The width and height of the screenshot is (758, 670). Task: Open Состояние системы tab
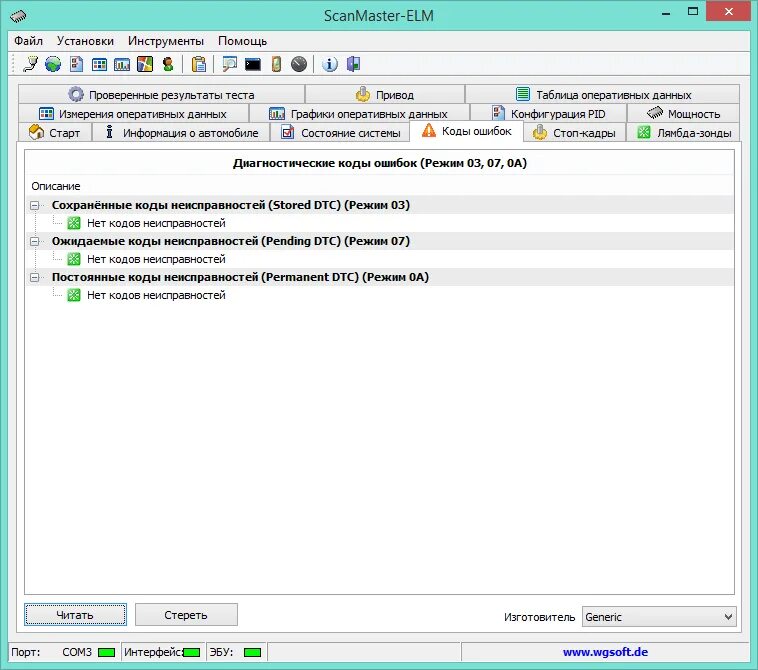coord(340,132)
